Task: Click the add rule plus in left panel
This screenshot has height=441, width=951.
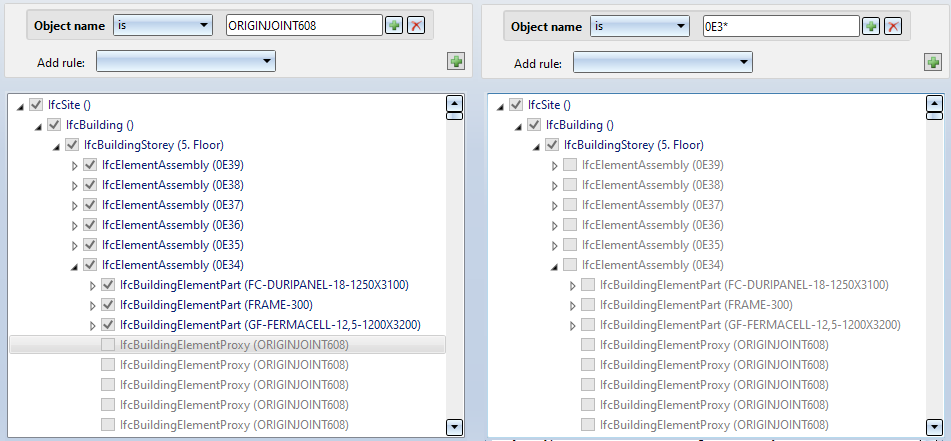Action: click(x=456, y=61)
